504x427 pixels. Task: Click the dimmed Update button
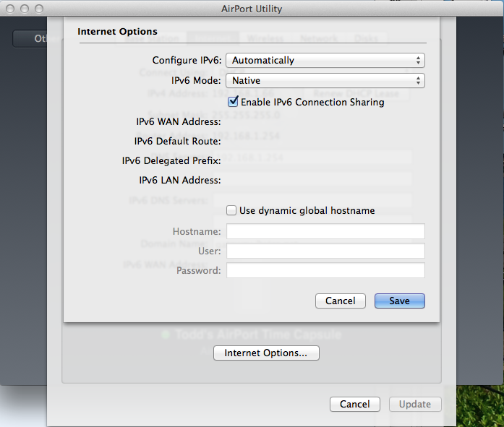(x=415, y=404)
